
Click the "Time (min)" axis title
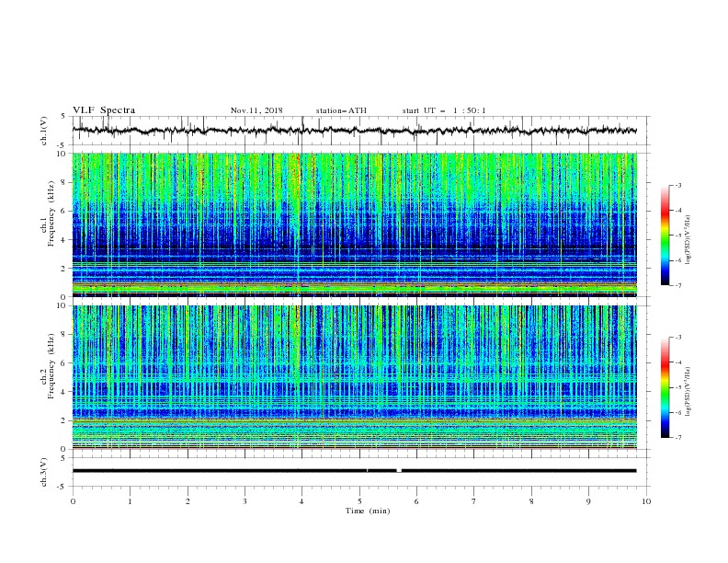coord(368,511)
